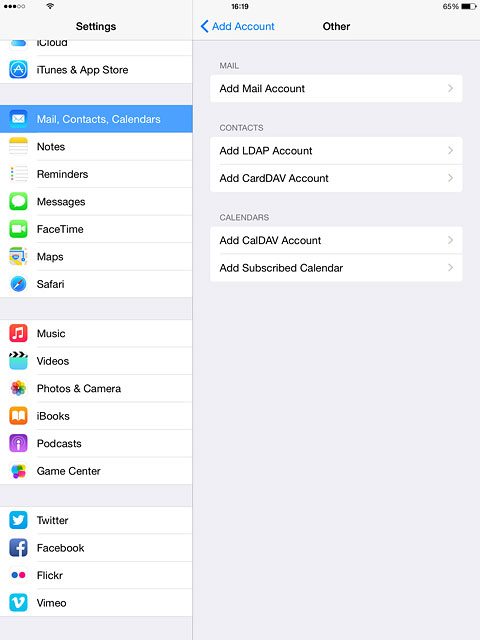
Task: Select Mail, Contacts, Calendars in sidebar
Action: 96,119
